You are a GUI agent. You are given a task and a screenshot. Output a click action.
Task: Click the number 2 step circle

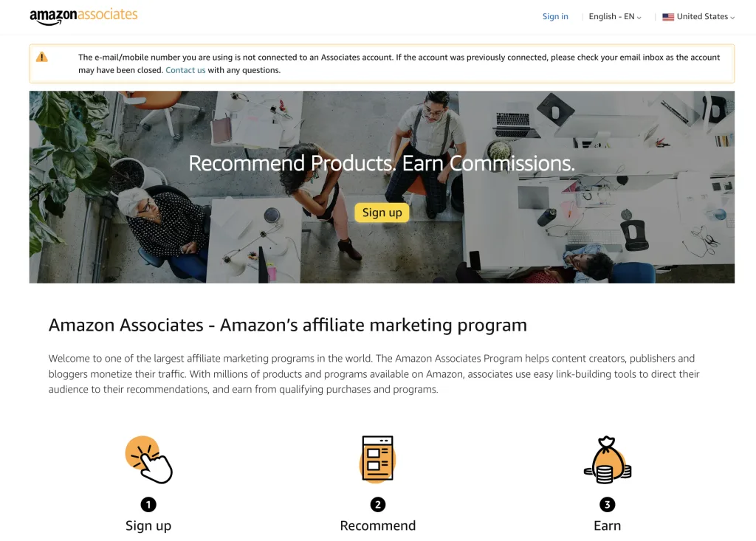pyautogui.click(x=378, y=504)
